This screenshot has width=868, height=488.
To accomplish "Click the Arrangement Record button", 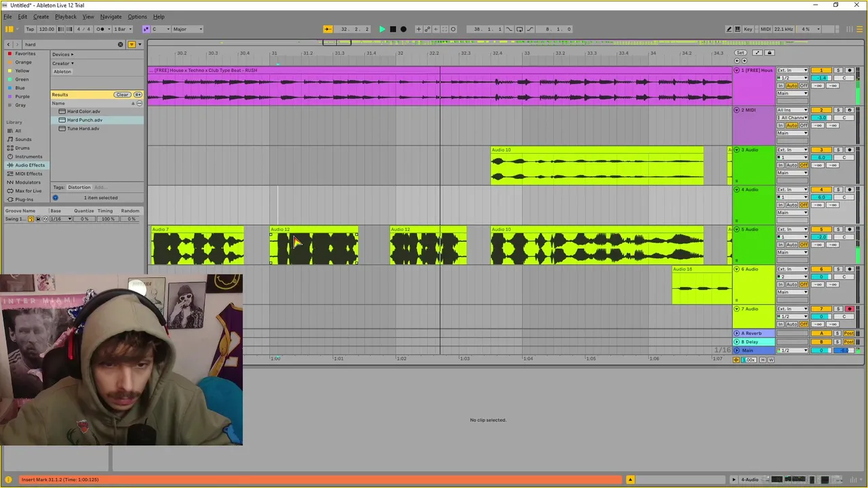I will tap(403, 29).
